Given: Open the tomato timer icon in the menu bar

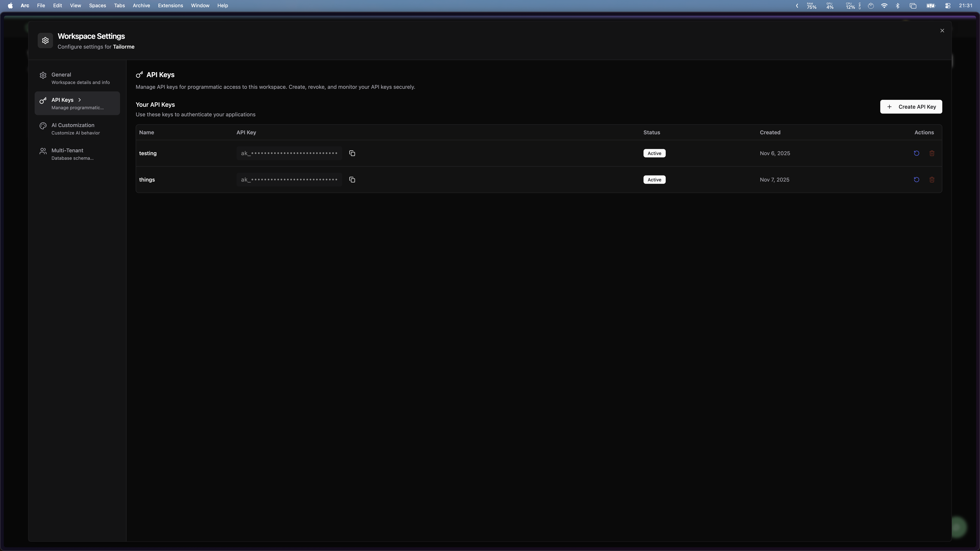Looking at the screenshot, I should click(x=871, y=6).
